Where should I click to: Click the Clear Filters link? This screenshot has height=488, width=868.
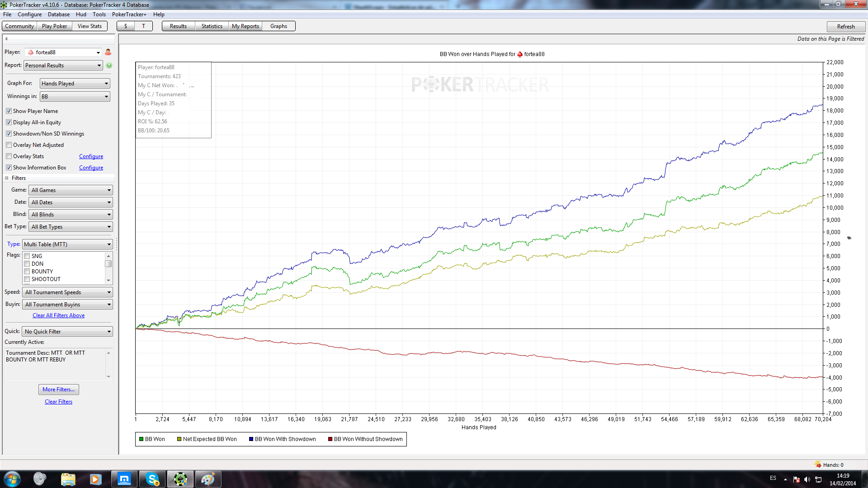[58, 402]
